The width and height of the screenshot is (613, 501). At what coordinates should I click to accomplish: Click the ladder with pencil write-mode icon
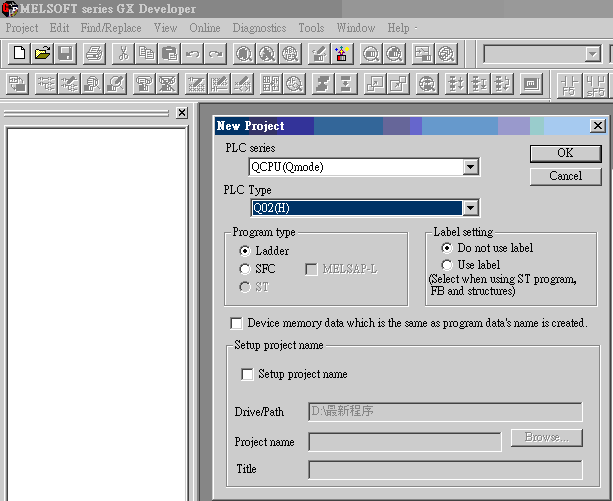click(x=70, y=84)
